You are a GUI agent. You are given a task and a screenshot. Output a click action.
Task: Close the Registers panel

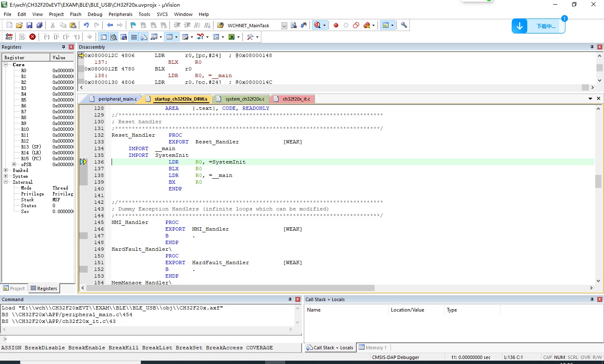tap(71, 47)
